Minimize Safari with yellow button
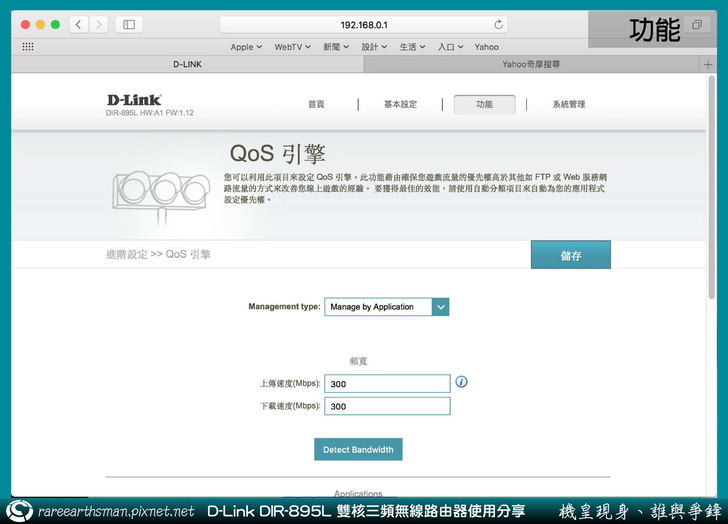Screen dimensions: 728x524 click(40, 25)
